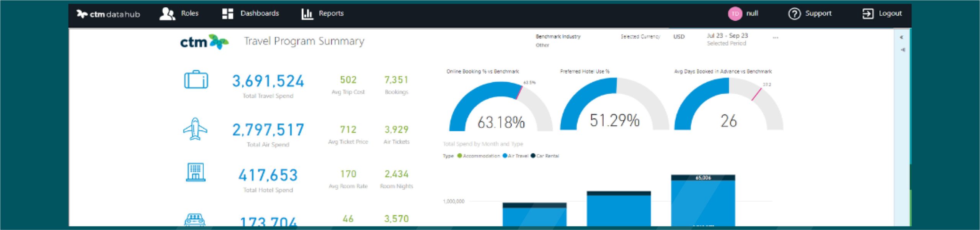Click the 2,797,517 Total Air Spend value
The image size is (980, 230).
(268, 130)
